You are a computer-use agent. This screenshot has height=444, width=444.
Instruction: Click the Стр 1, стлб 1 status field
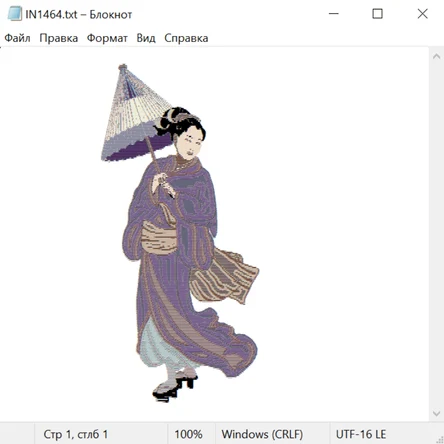pos(101,434)
